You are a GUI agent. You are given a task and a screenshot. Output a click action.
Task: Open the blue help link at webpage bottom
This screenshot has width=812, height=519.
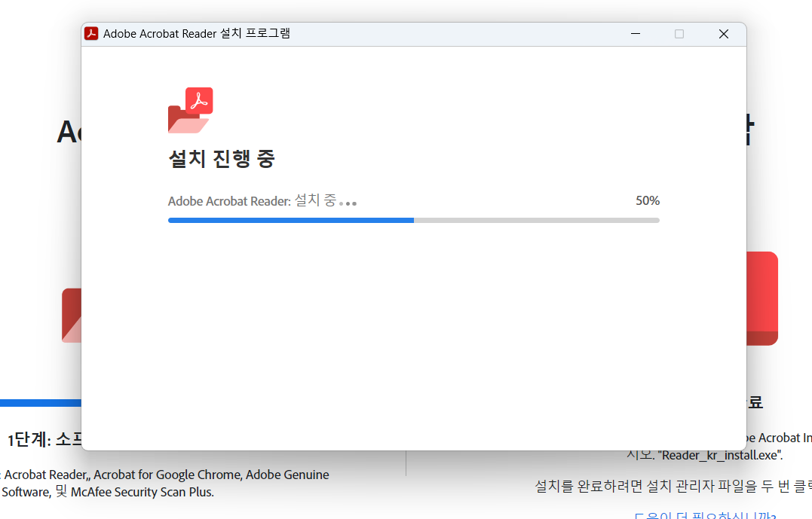click(x=705, y=515)
